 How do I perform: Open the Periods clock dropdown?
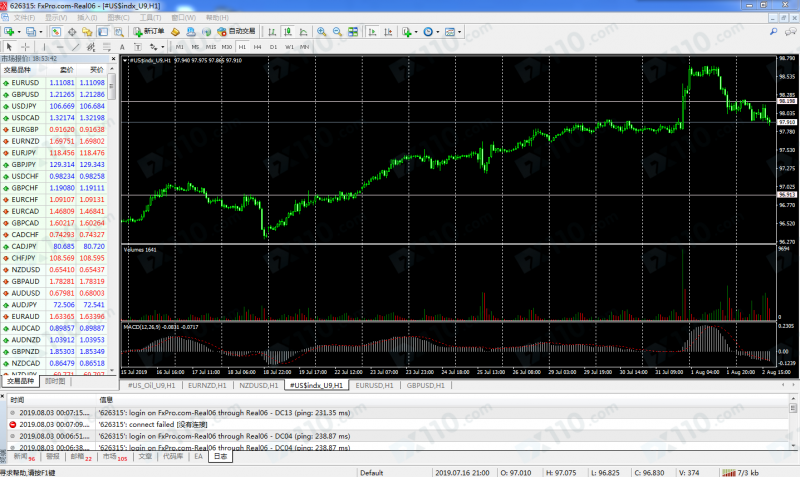point(440,31)
